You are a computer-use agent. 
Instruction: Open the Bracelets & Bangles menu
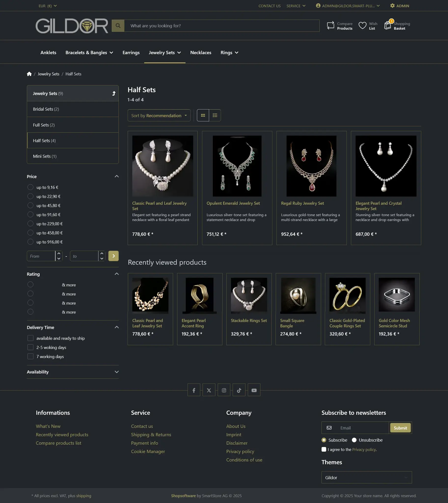89,53
